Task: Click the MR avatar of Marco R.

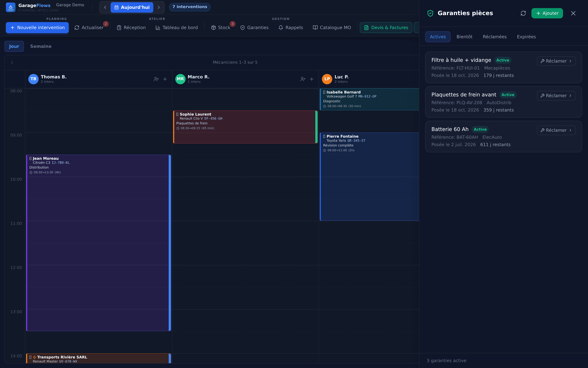Action: coord(180,79)
